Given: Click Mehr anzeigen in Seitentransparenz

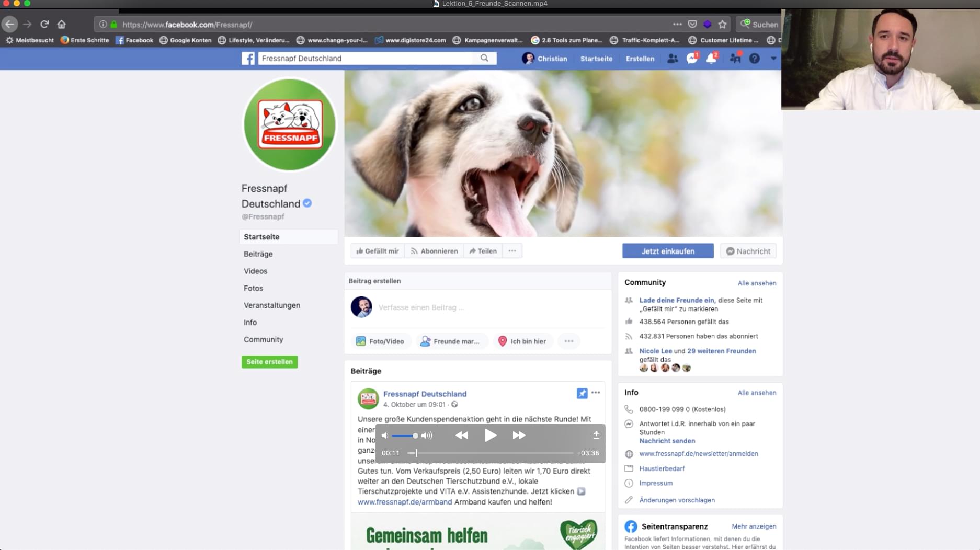Looking at the screenshot, I should pos(754,526).
